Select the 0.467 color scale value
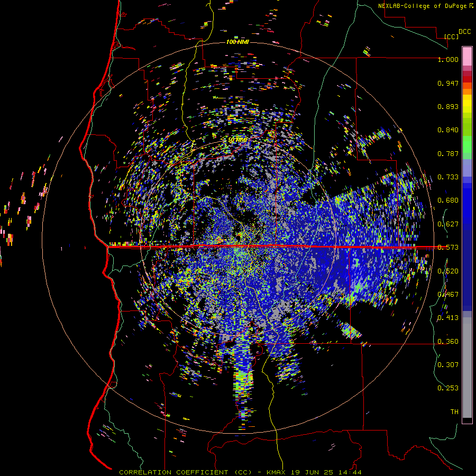 pyautogui.click(x=448, y=295)
